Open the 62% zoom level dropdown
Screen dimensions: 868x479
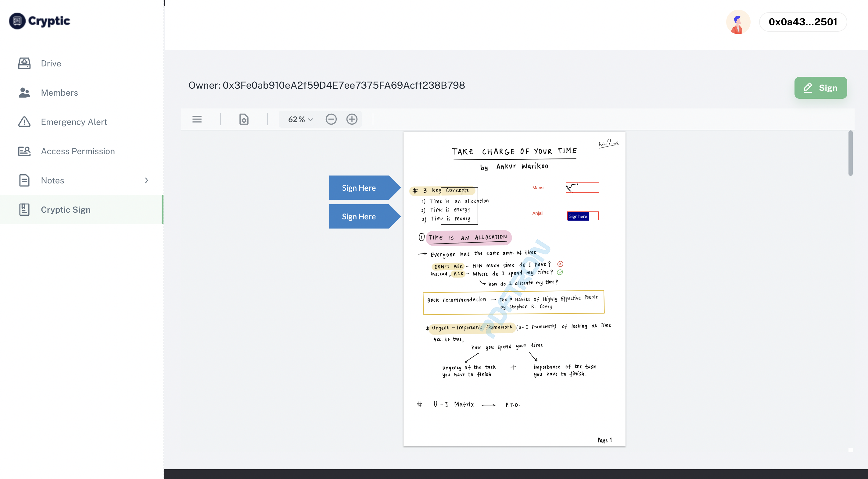coord(299,119)
